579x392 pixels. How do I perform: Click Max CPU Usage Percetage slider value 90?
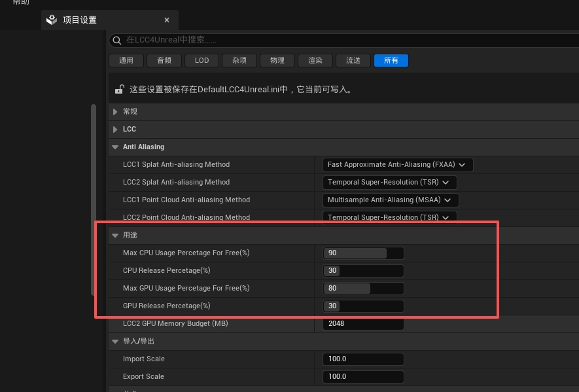pyautogui.click(x=363, y=253)
